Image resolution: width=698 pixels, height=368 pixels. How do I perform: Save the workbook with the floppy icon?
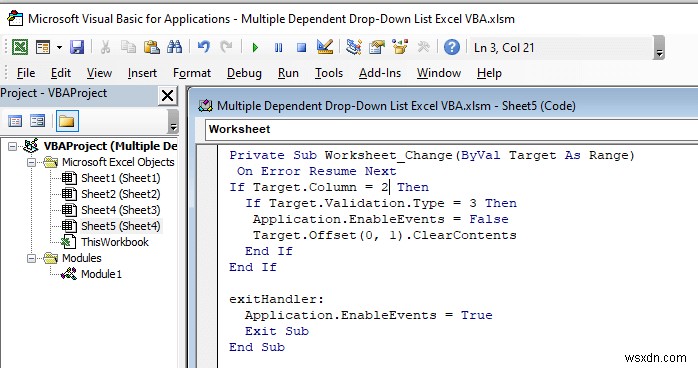(x=77, y=47)
